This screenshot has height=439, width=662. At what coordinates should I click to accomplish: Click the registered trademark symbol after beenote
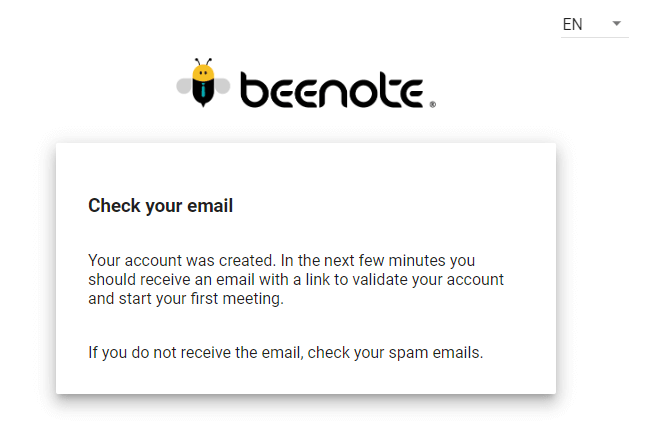433,104
